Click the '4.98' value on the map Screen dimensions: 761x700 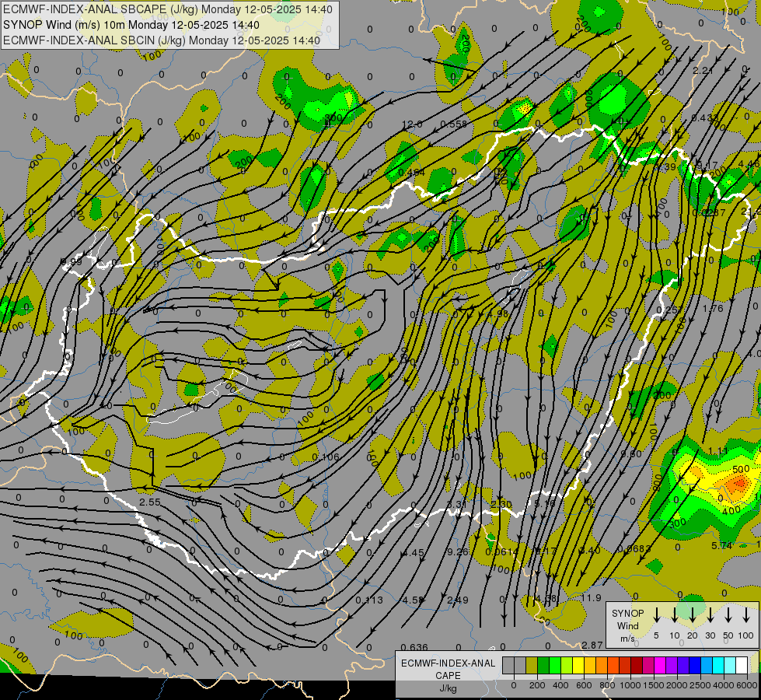tap(498, 314)
